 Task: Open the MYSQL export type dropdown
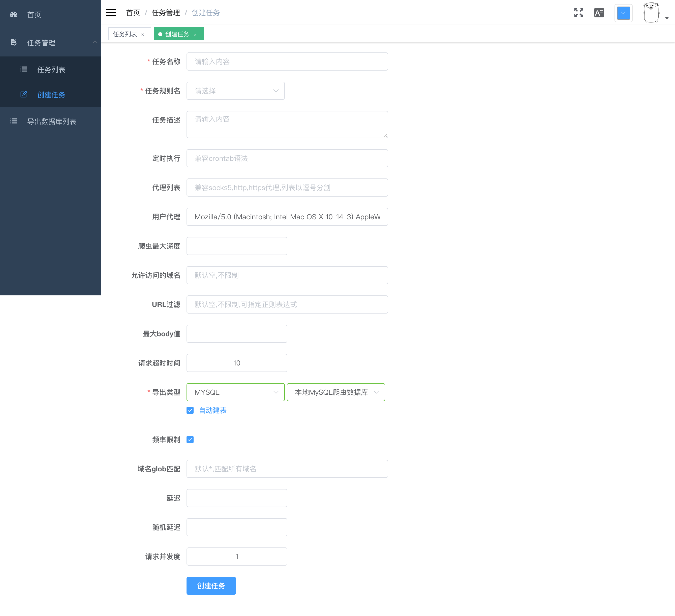[235, 392]
